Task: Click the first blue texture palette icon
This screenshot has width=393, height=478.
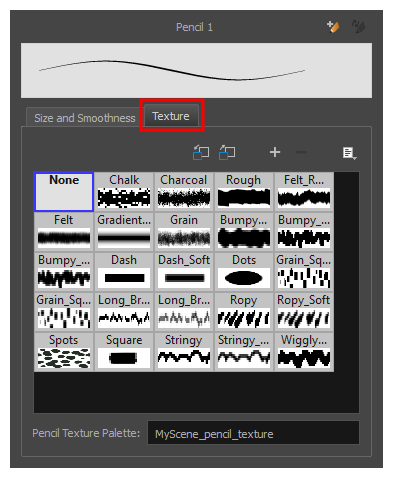Action: (x=201, y=153)
